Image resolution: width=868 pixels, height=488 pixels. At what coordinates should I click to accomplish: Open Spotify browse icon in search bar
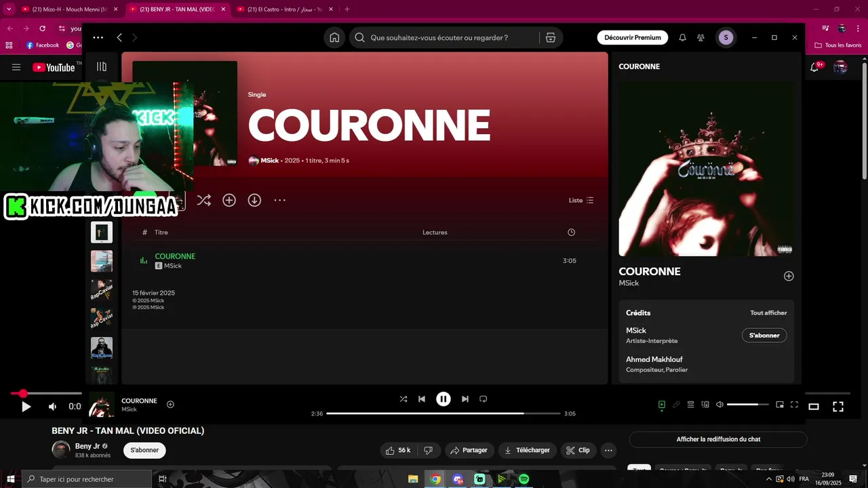point(551,38)
